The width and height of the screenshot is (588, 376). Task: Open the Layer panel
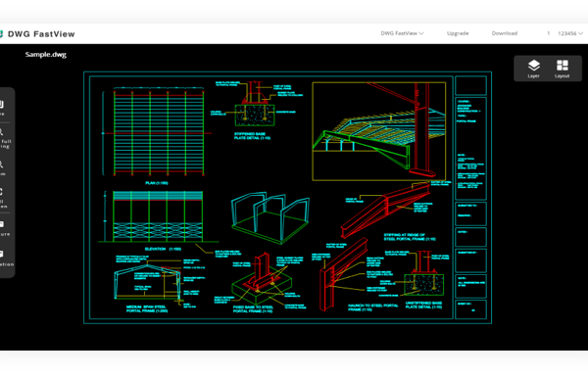click(x=534, y=69)
